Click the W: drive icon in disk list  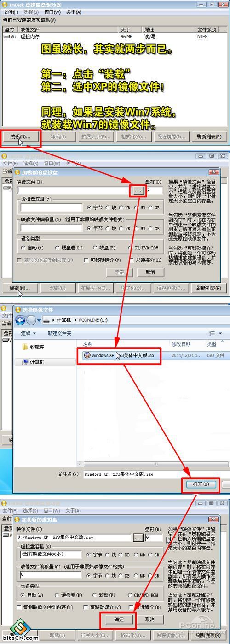point(6,36)
